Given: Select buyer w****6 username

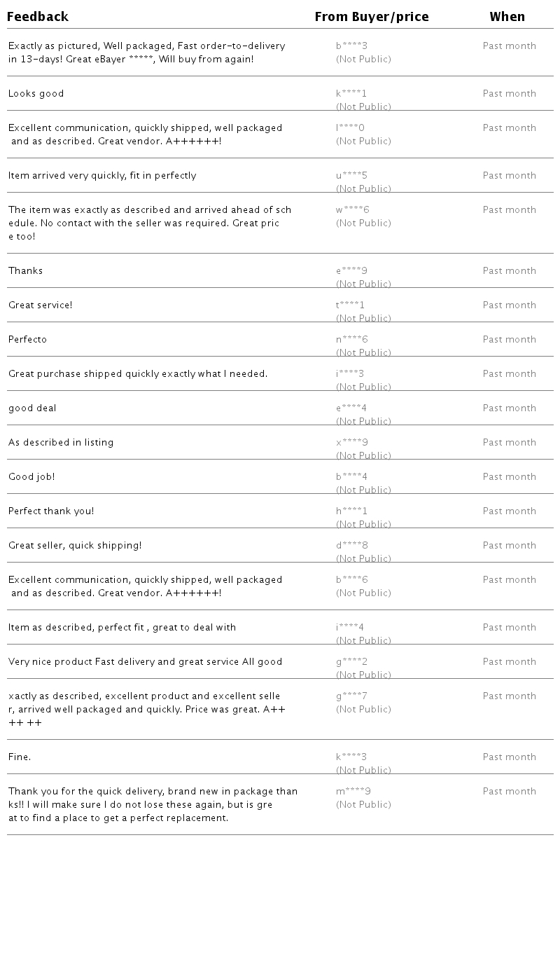Looking at the screenshot, I should coord(352,210).
